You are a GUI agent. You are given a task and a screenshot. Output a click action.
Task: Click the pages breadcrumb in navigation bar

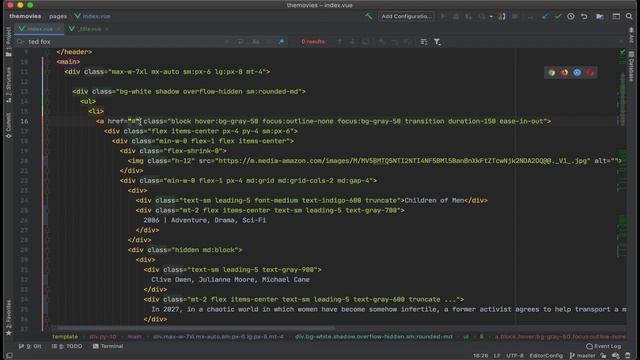tap(58, 16)
